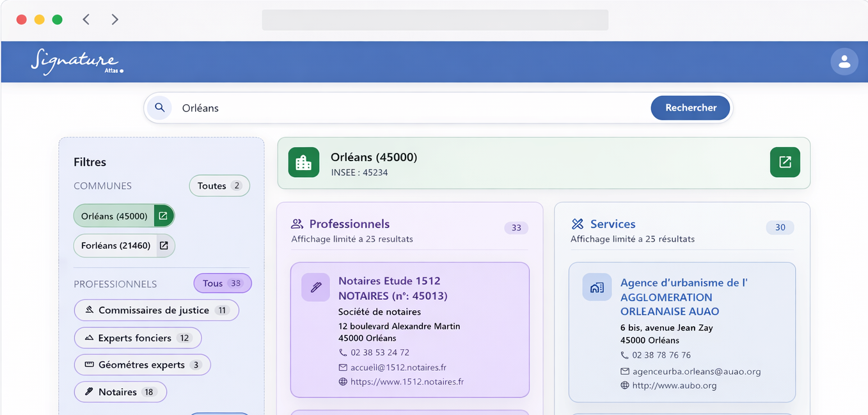Click the Professionnels people icon
868x415 pixels.
[296, 223]
